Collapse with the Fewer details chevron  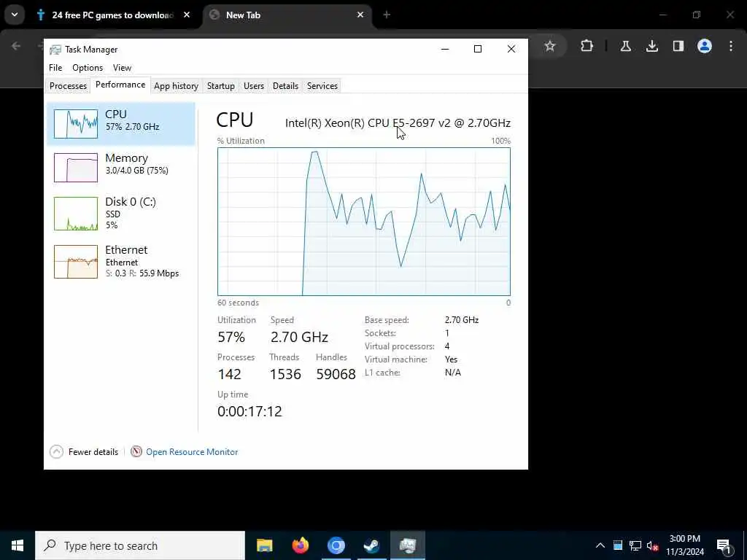[x=56, y=451]
